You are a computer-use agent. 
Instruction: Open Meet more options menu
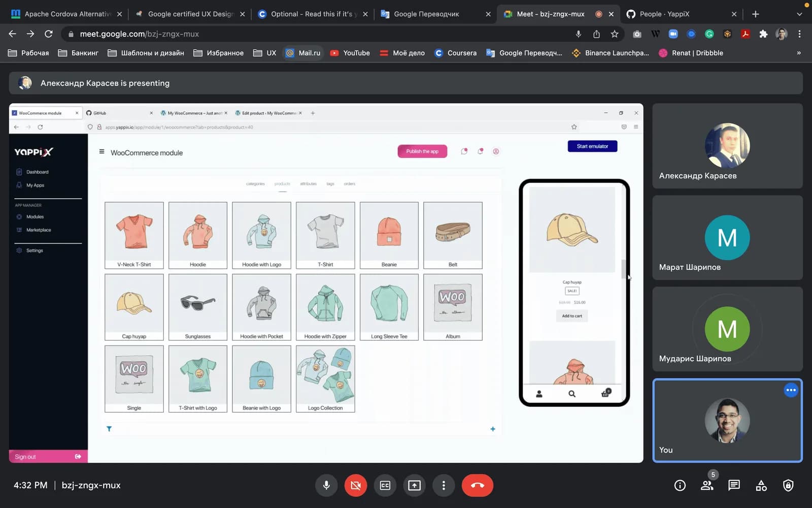444,485
